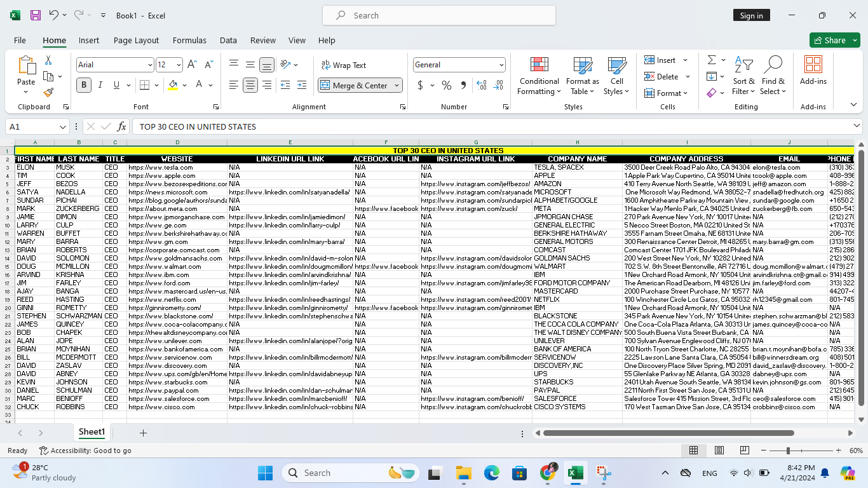Image resolution: width=868 pixels, height=488 pixels.
Task: Open the Find & Select dropdown
Action: [773, 76]
